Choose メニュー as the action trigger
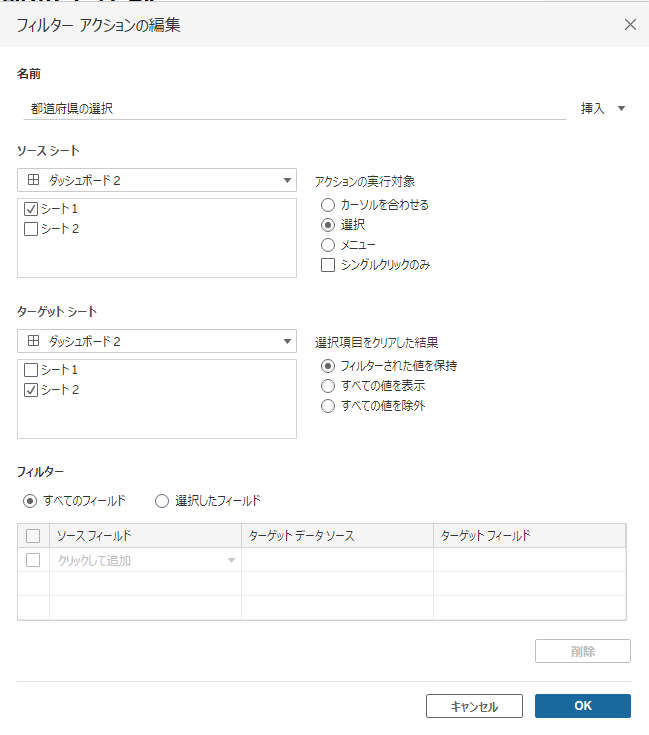The height and width of the screenshot is (735, 649). (327, 245)
